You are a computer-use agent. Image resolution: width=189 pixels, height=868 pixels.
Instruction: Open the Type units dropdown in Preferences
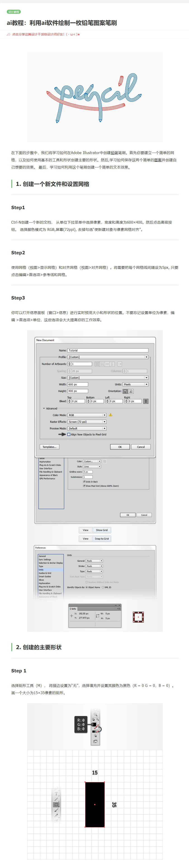(94, 571)
